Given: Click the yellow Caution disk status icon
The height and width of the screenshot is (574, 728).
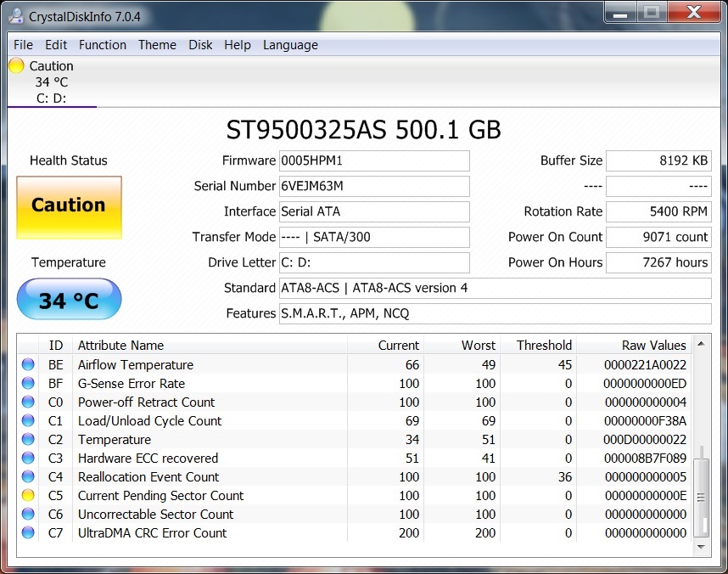Looking at the screenshot, I should pyautogui.click(x=16, y=65).
